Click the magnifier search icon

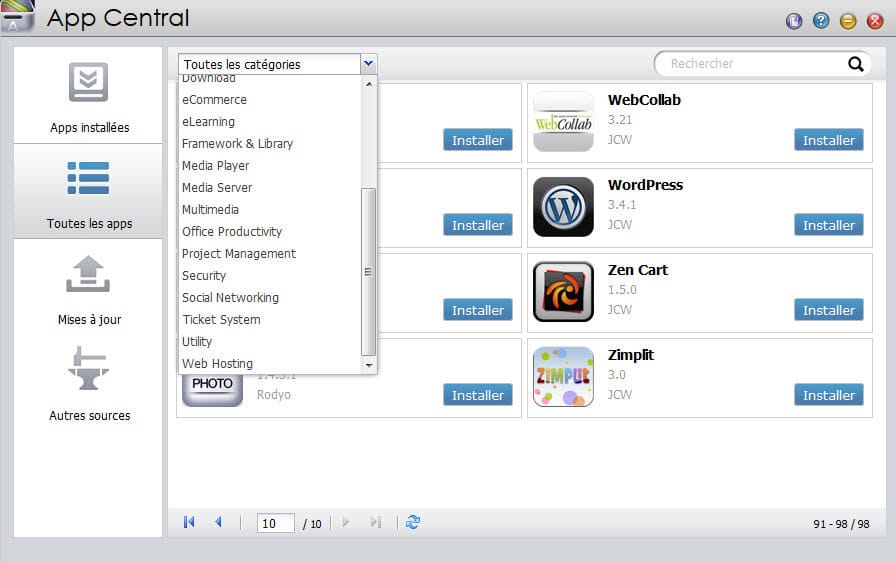[x=855, y=64]
